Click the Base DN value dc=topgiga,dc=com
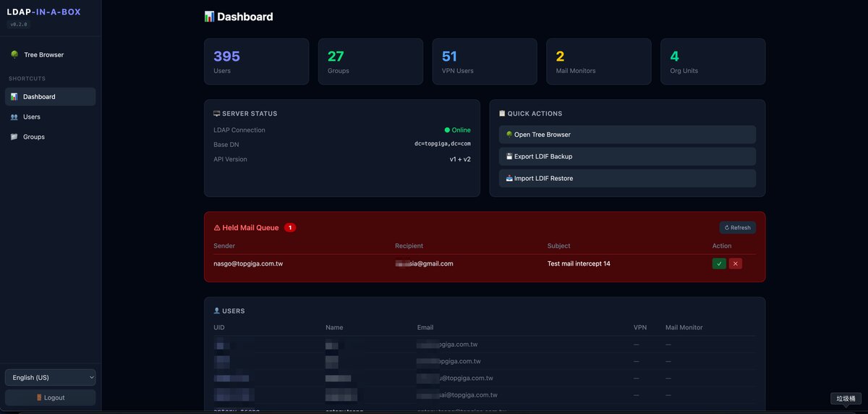868x414 pixels. 443,145
